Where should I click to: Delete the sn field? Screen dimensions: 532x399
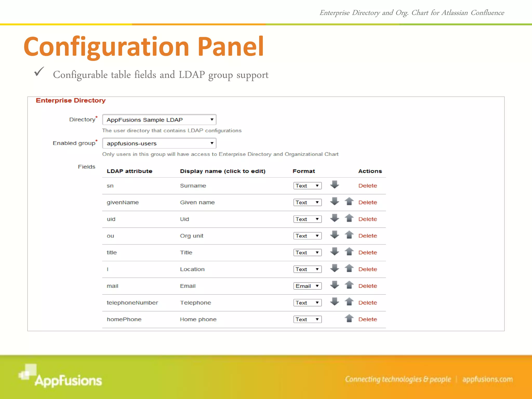point(368,186)
